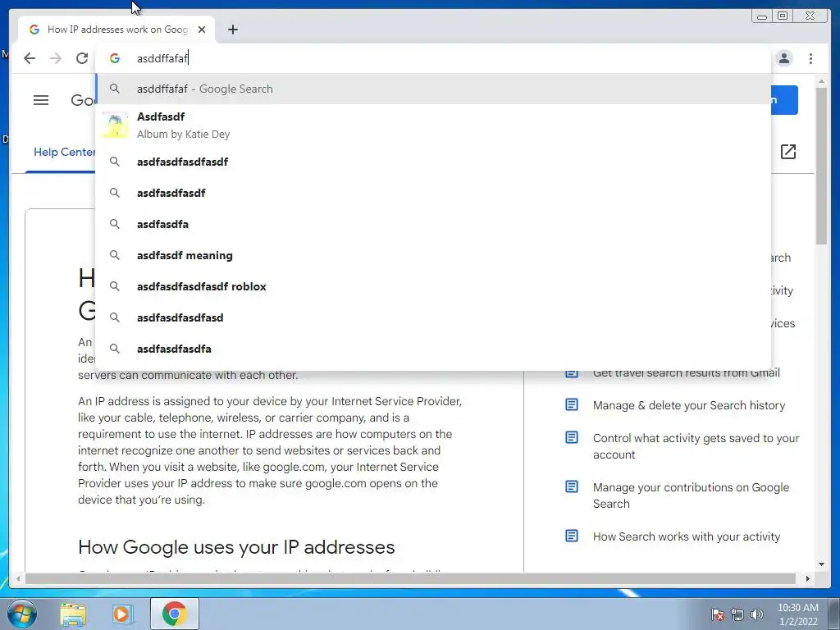Image resolution: width=840 pixels, height=630 pixels.
Task: Open the Google Help hamburger menu
Action: click(41, 100)
